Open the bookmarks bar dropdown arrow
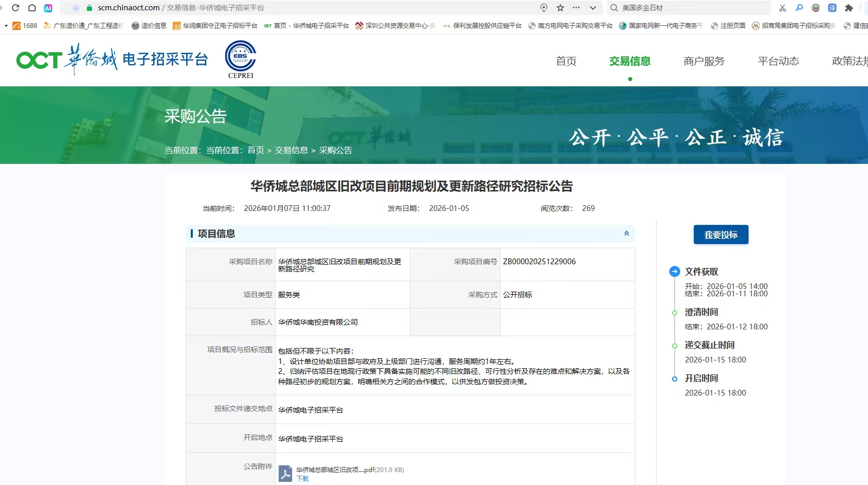The height and width of the screenshot is (485, 868). coord(6,25)
